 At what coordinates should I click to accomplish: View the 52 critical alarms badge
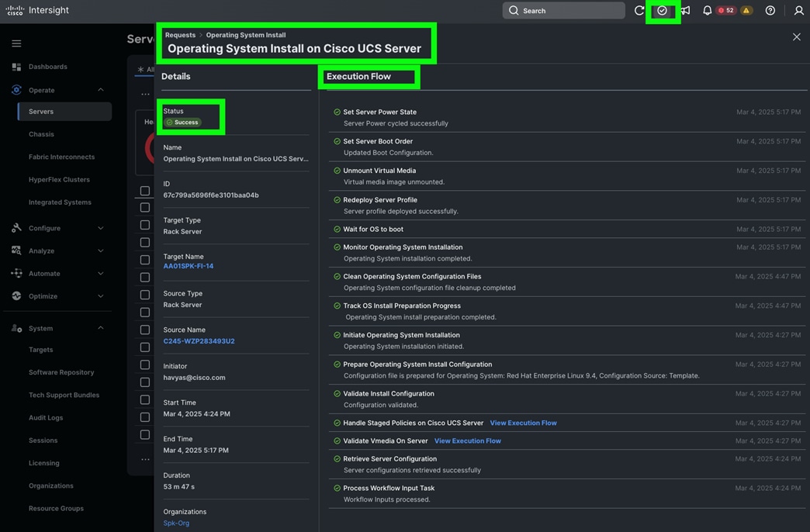(x=726, y=10)
